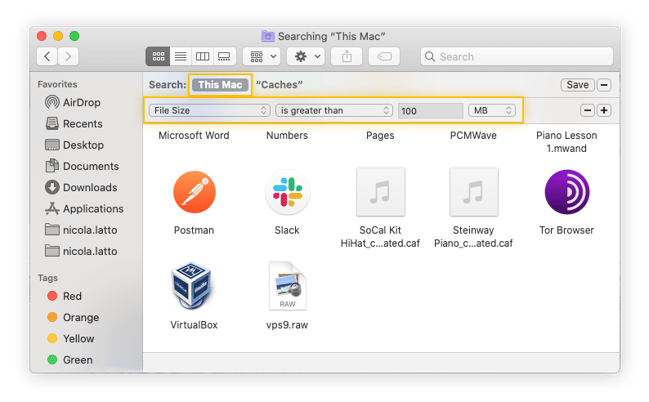Screen dimensions: 649x402
Task: Click the Edit Tags toolbar button
Action: click(384, 56)
